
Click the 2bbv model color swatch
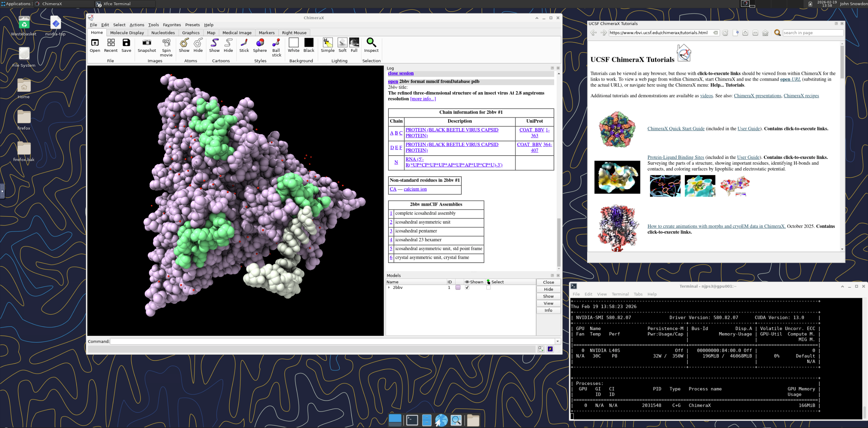coord(458,287)
